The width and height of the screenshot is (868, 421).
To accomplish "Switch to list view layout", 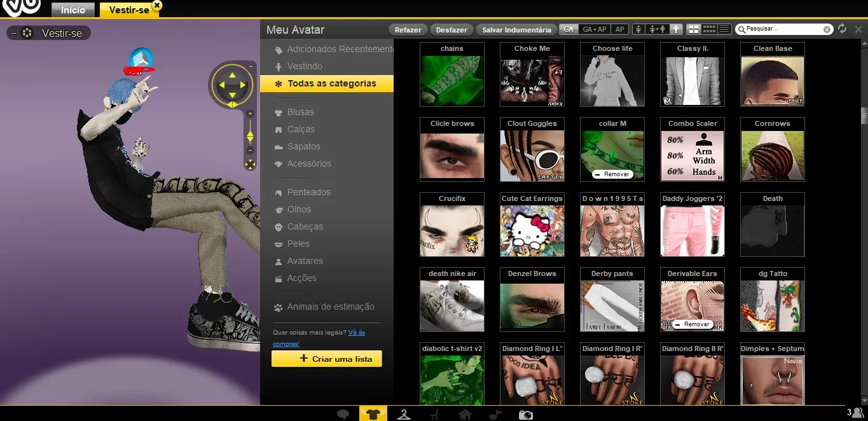I will (x=724, y=29).
